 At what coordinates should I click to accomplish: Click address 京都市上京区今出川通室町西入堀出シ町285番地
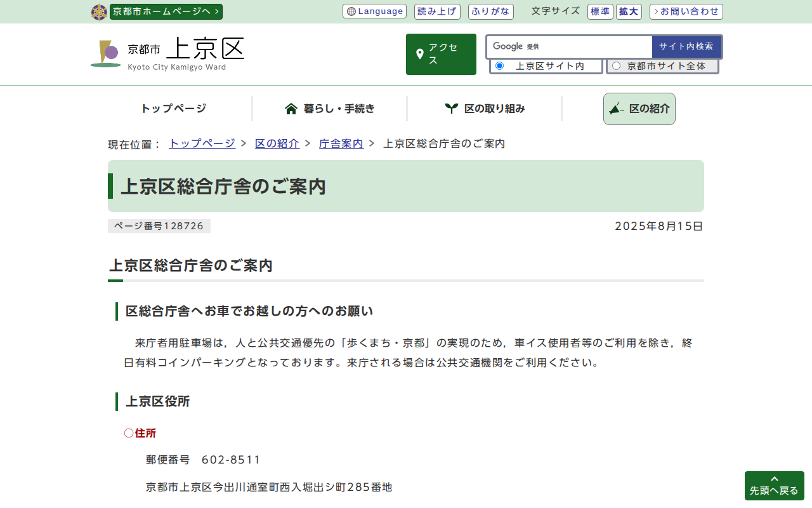269,487
